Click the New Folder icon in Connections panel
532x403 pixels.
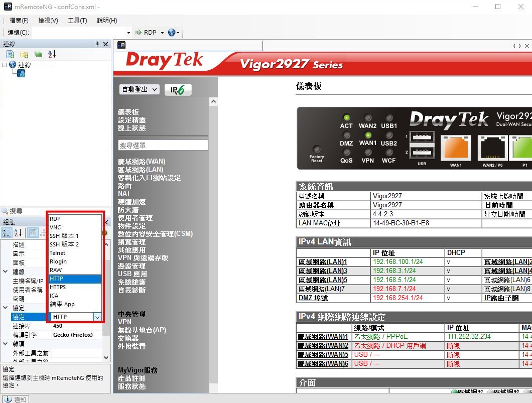[24, 54]
